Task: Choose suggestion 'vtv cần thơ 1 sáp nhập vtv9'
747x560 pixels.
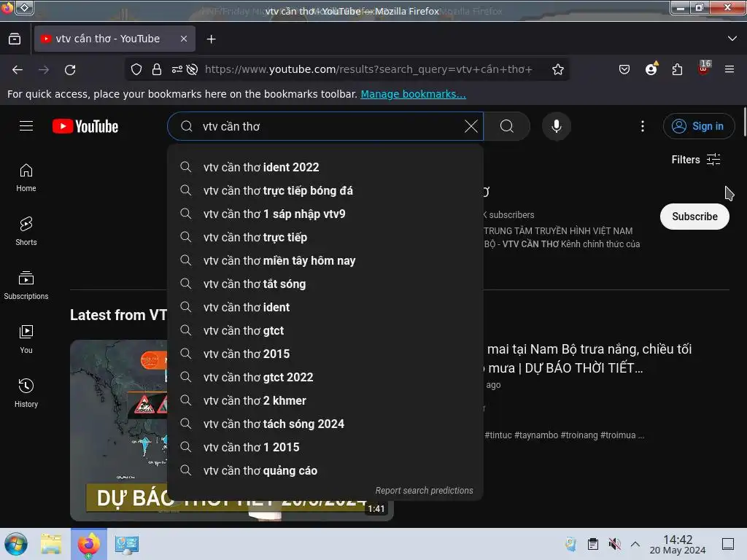Action: (325, 214)
